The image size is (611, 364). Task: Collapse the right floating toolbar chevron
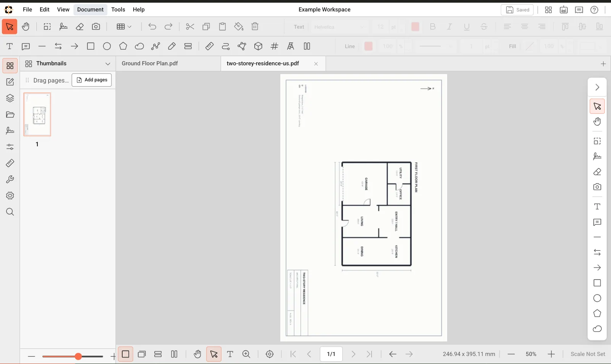(x=597, y=87)
